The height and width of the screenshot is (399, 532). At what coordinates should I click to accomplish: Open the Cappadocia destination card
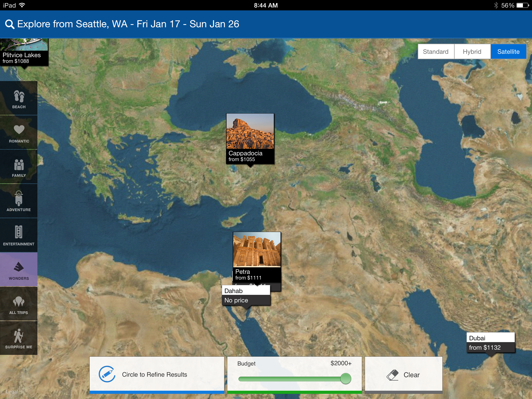click(x=250, y=138)
